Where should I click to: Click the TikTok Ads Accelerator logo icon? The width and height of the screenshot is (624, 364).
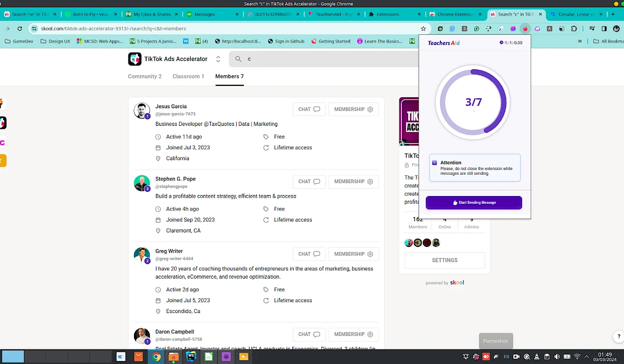(x=134, y=59)
